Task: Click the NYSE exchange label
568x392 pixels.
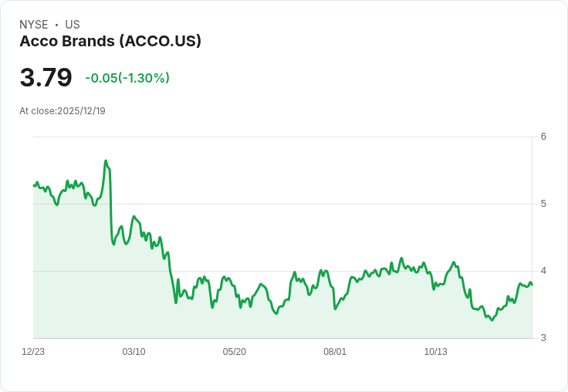Action: [x=34, y=25]
